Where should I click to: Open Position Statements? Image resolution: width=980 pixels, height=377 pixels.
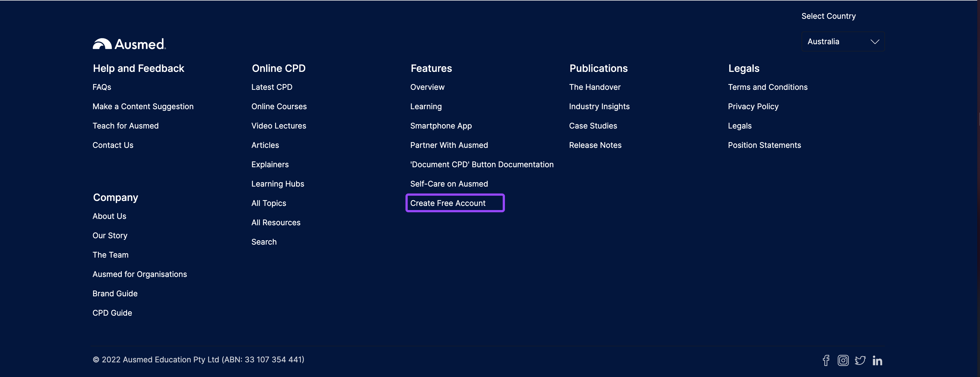pos(765,145)
